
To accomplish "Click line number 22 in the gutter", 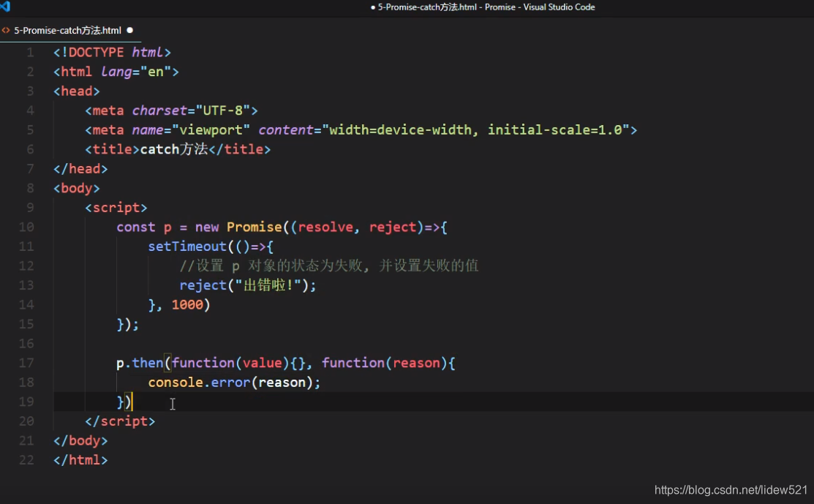I will (x=26, y=460).
